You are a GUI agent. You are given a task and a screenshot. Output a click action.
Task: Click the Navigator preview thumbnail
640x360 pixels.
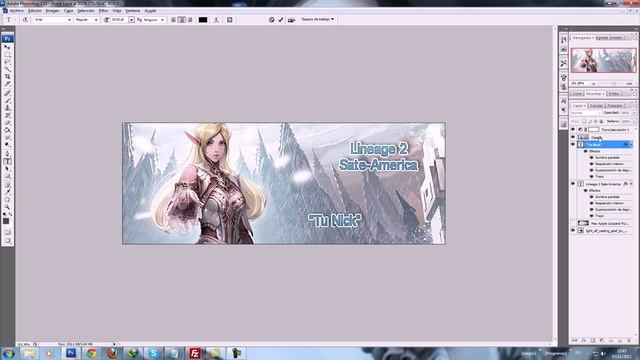pos(603,60)
